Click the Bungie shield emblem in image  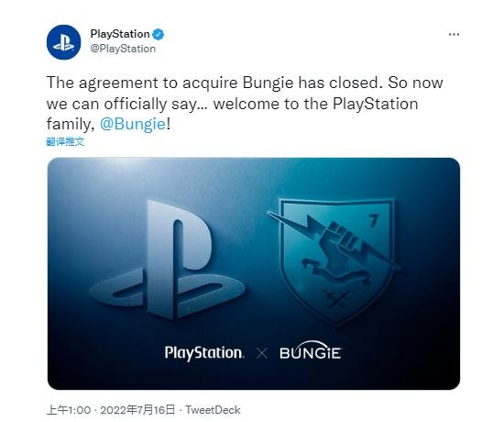click(x=336, y=261)
